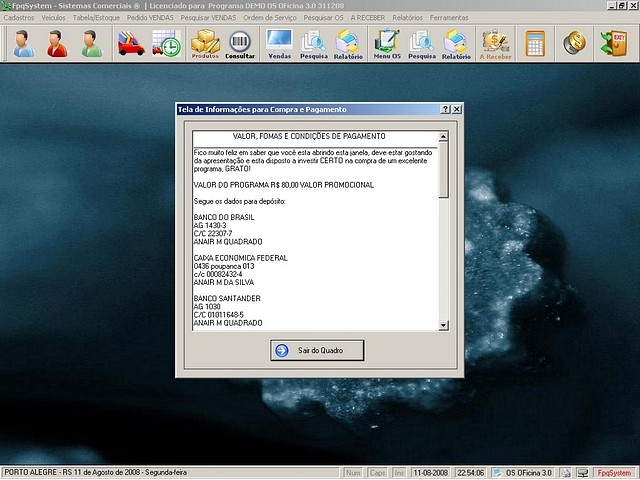
Task: Click the 11-08-2008 date in status bar
Action: pos(431,473)
